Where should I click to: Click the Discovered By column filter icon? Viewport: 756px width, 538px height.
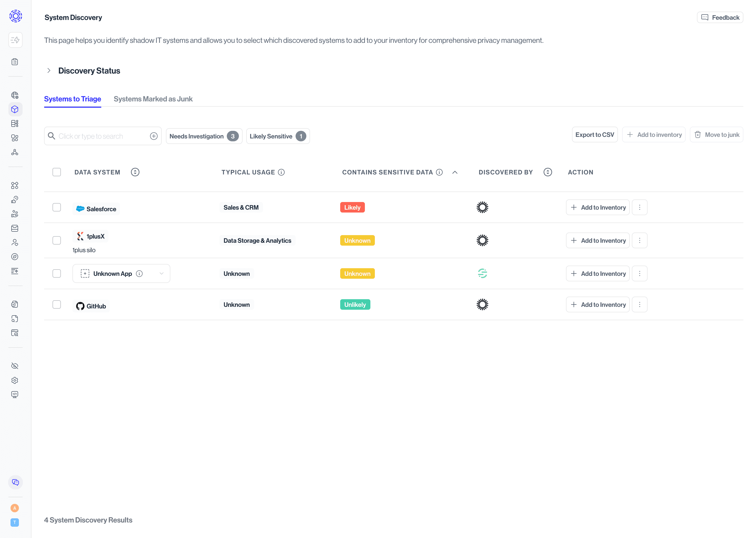pyautogui.click(x=548, y=172)
